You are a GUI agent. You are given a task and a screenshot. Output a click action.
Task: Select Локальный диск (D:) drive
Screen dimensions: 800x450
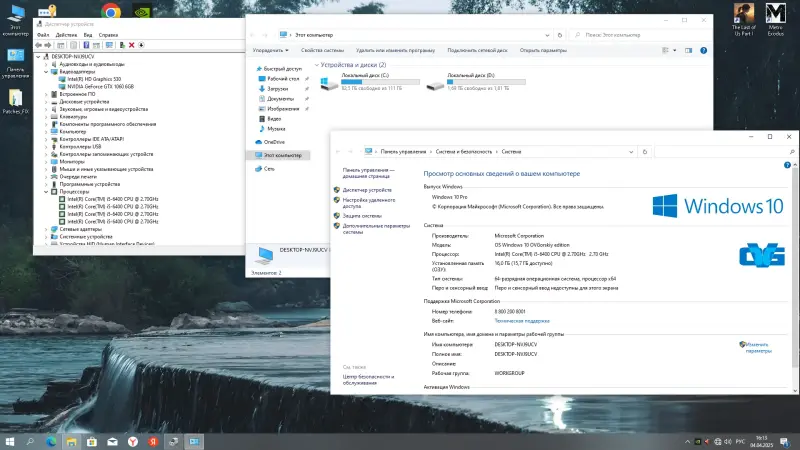[477, 82]
